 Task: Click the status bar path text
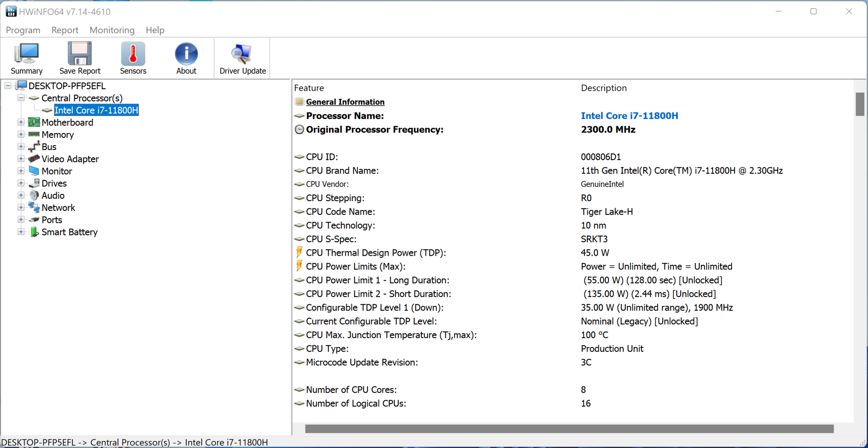135,443
